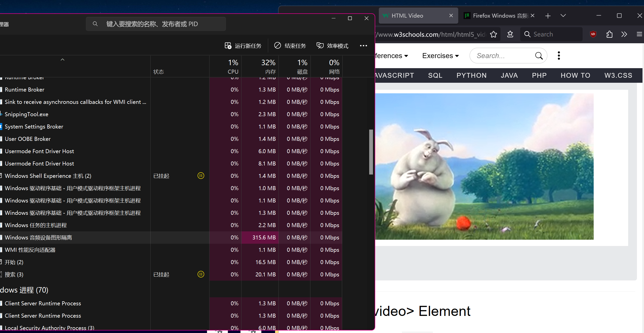Open w3schools vertical three-dot menu
The image size is (644, 333).
click(x=559, y=56)
